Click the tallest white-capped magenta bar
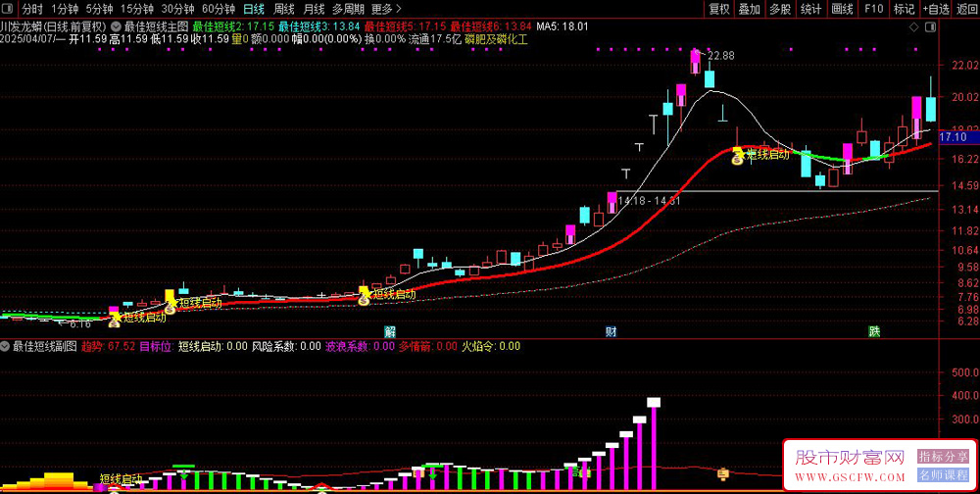The image size is (980, 494). (654, 443)
